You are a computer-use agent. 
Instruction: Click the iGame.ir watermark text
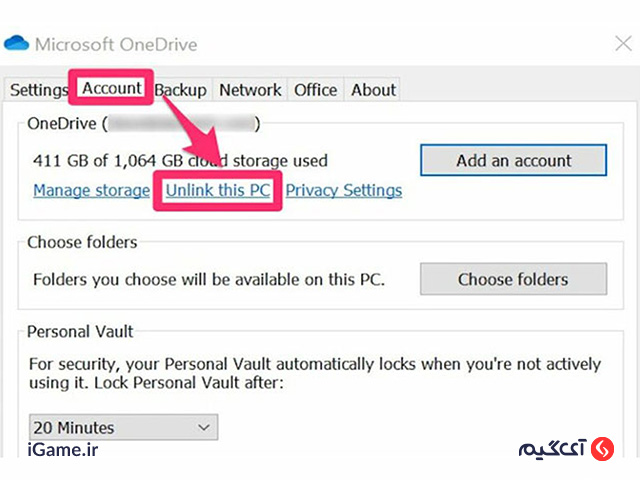[x=63, y=450]
